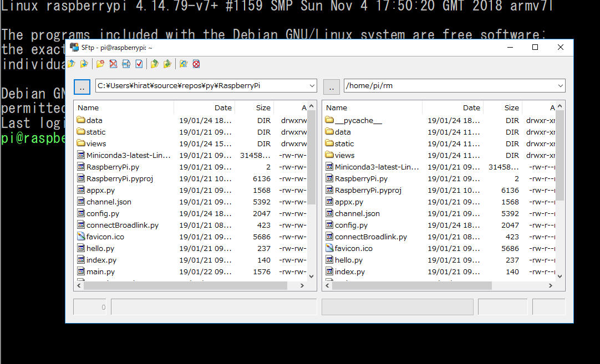
Task: Click the upload toolbar icon with blue up arrow
Action: tap(72, 64)
